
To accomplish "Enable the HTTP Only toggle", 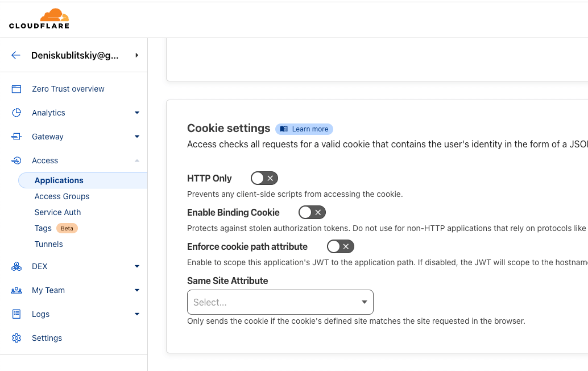I will click(x=264, y=178).
